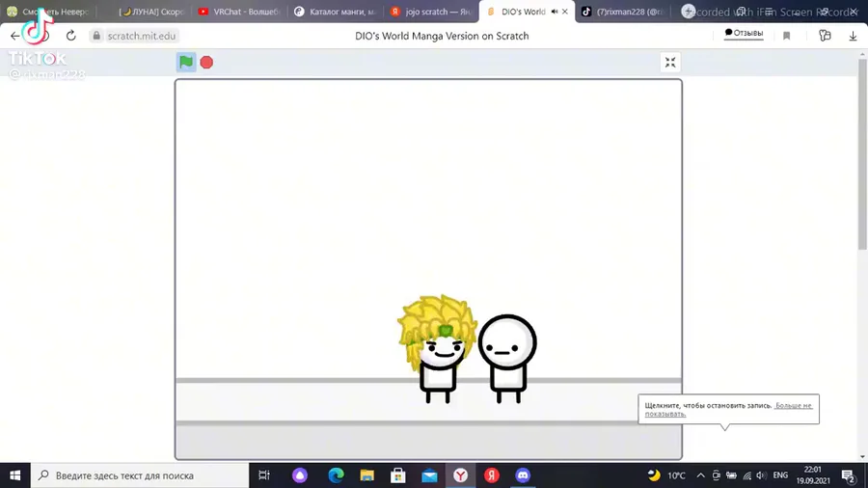Open Wi-Fi network tray icon

[746, 475]
